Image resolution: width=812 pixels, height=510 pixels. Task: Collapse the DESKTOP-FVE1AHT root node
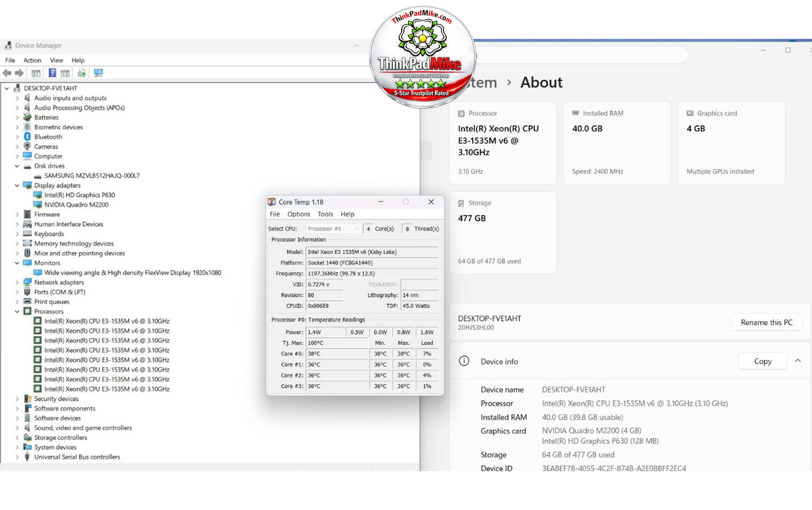(x=7, y=88)
